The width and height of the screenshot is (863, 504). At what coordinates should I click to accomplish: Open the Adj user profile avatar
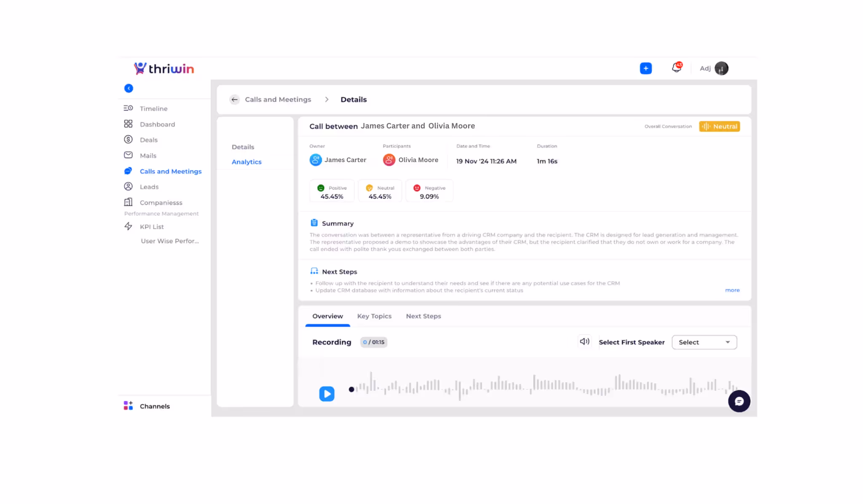(x=721, y=68)
